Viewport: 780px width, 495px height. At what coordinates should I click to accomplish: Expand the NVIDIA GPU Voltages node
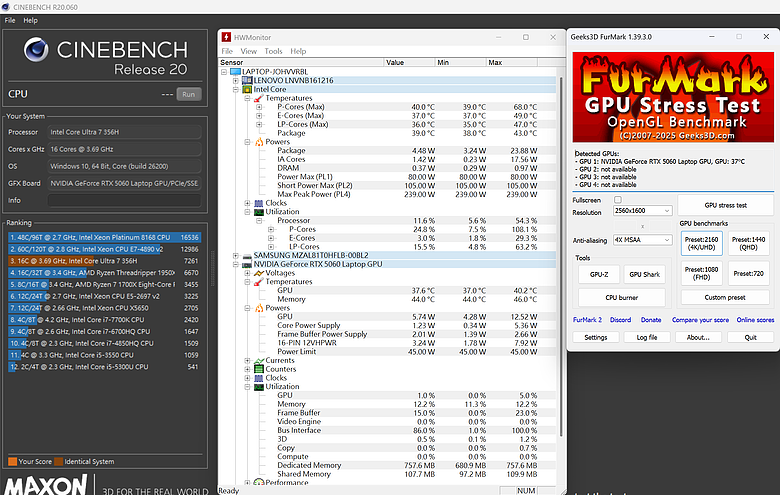pyautogui.click(x=248, y=273)
